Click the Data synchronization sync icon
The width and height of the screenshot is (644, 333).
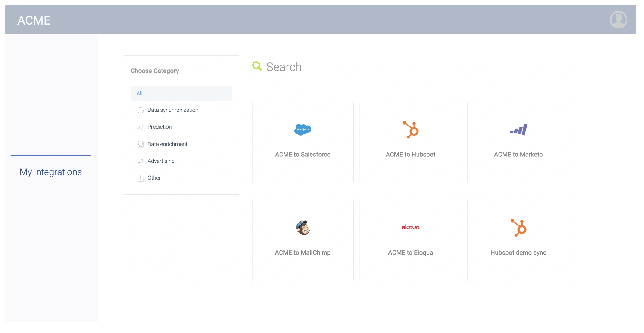coord(141,110)
